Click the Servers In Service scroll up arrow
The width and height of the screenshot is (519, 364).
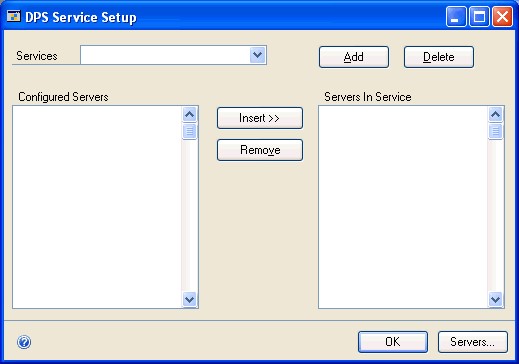coord(496,115)
